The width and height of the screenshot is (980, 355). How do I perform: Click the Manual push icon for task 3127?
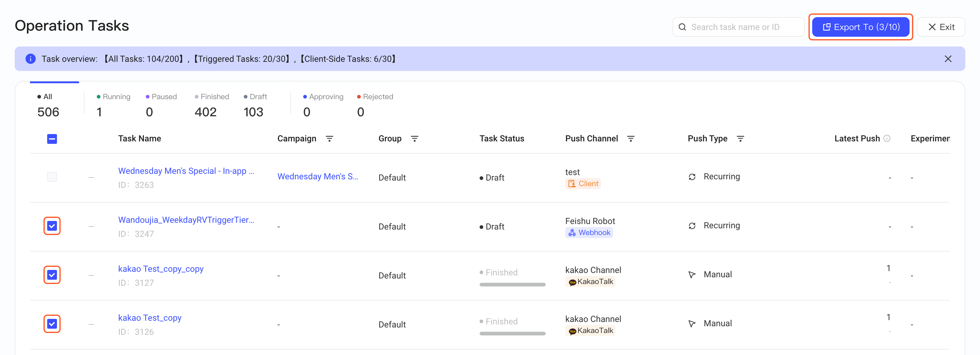[x=692, y=275]
